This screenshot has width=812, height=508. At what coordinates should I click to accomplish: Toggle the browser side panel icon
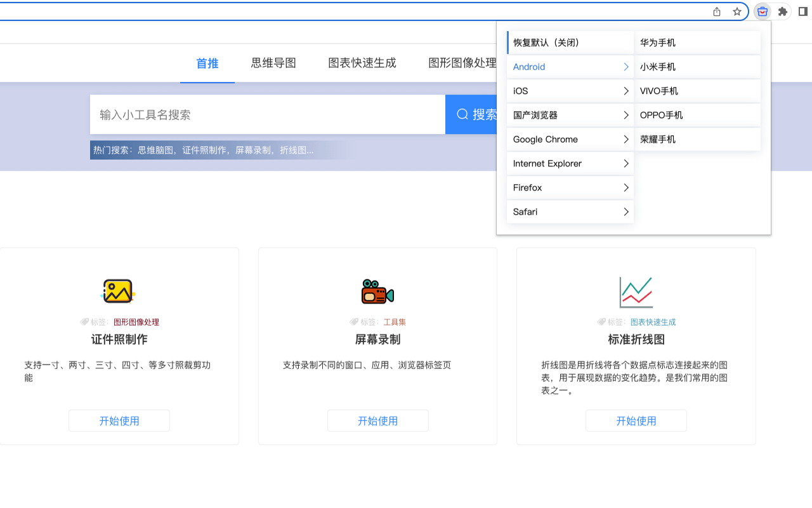point(803,11)
